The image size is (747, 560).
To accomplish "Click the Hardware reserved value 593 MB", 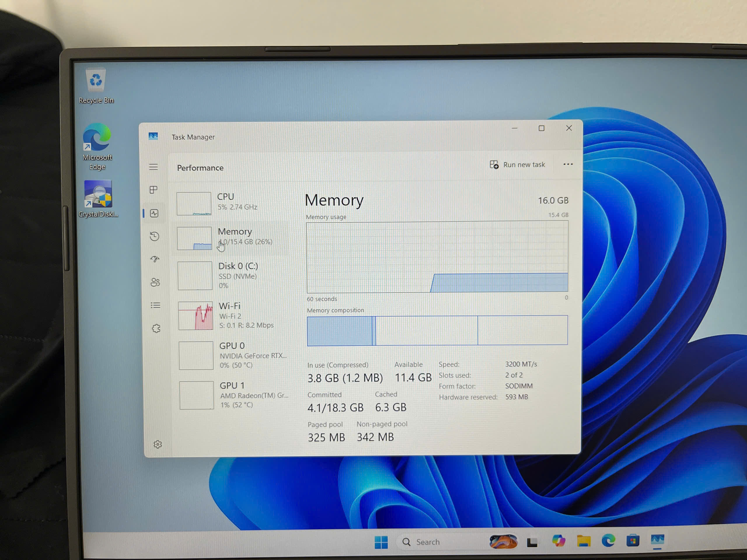I will (516, 397).
